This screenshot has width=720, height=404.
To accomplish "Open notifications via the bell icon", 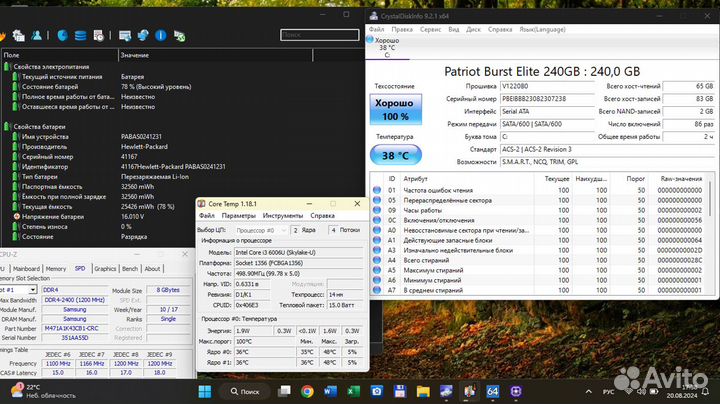I will 705,392.
